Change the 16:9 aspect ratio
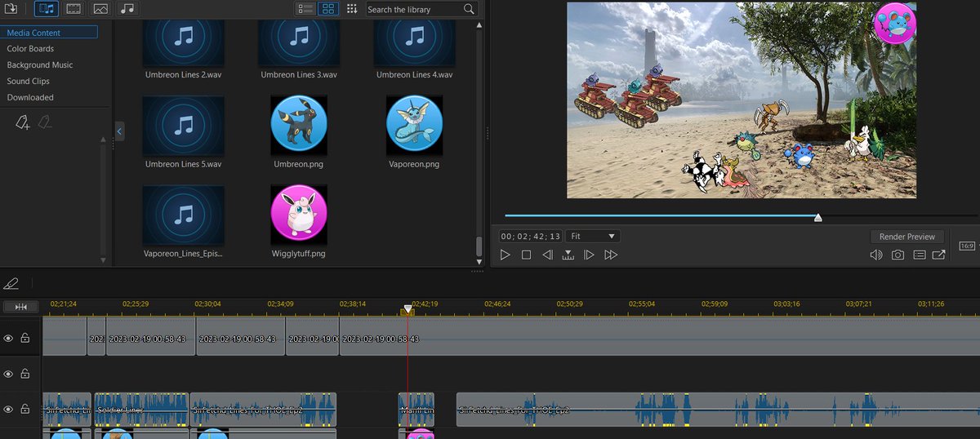This screenshot has height=439, width=980. coord(966,246)
